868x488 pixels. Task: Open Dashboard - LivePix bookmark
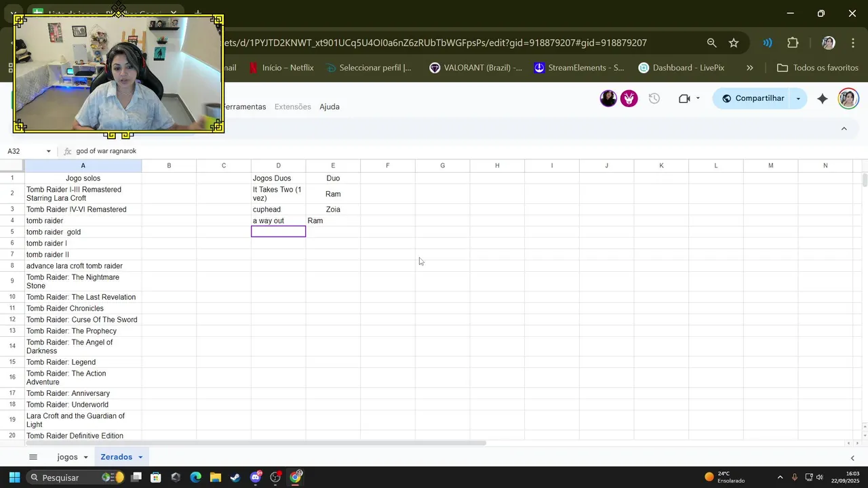tap(682, 68)
